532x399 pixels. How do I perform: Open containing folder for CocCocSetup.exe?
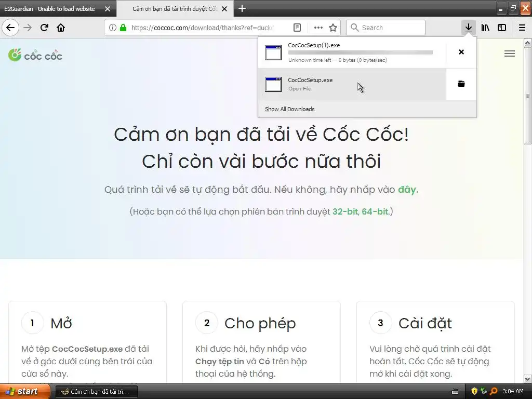(x=461, y=84)
